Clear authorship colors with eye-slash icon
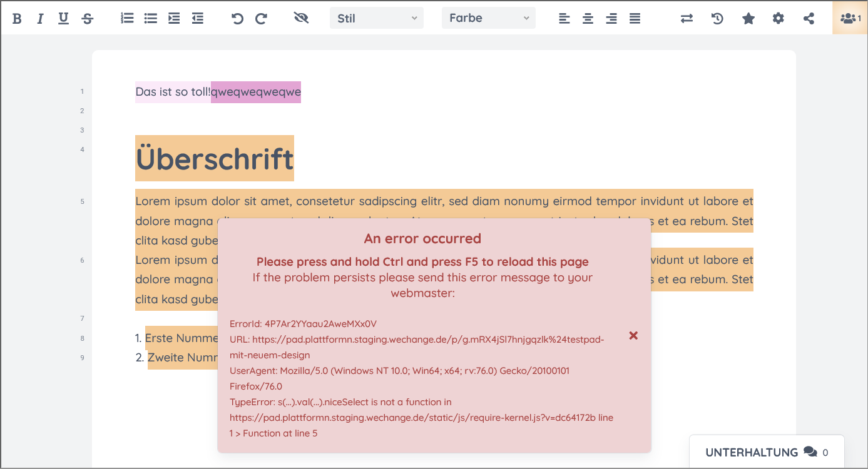The image size is (868, 469). [301, 18]
